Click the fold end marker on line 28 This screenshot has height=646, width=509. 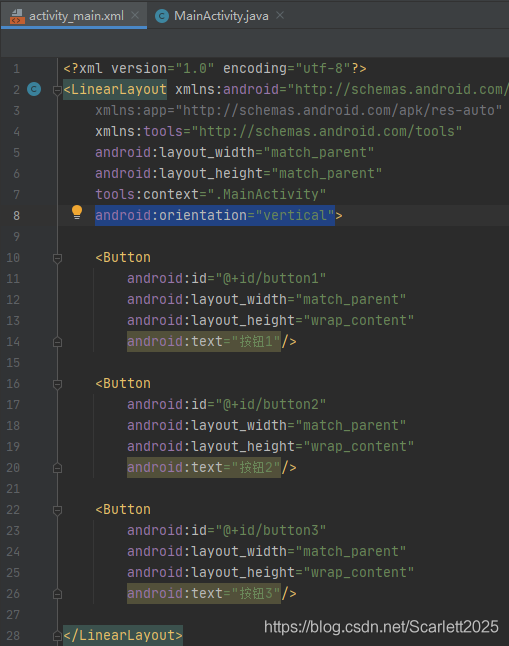[57, 636]
